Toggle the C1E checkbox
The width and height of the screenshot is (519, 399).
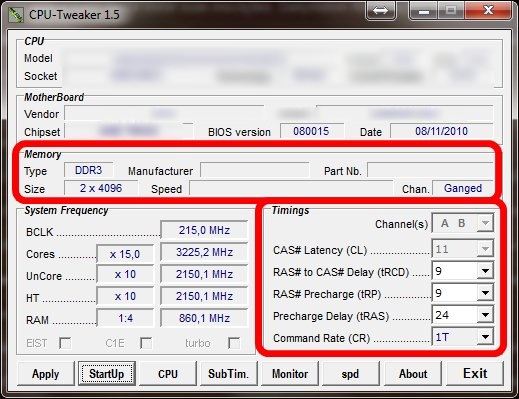click(x=146, y=343)
